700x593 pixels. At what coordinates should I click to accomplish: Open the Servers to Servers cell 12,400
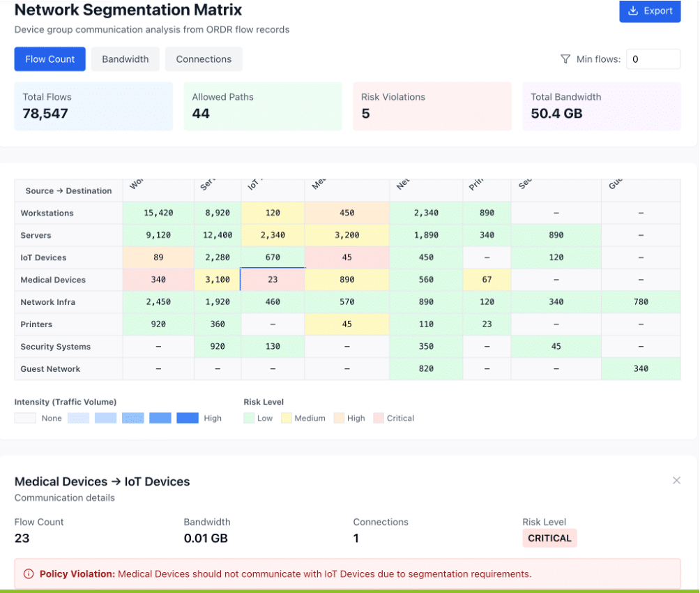(218, 235)
